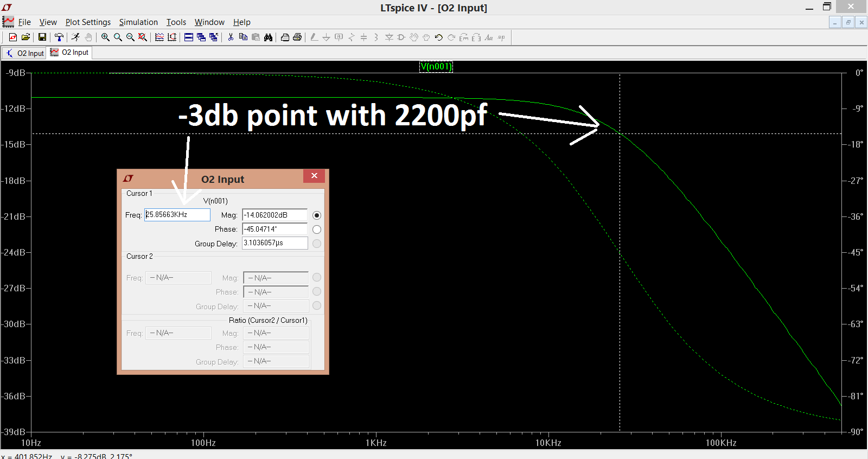
Task: Click the Place Capacitor icon
Action: pos(364,37)
